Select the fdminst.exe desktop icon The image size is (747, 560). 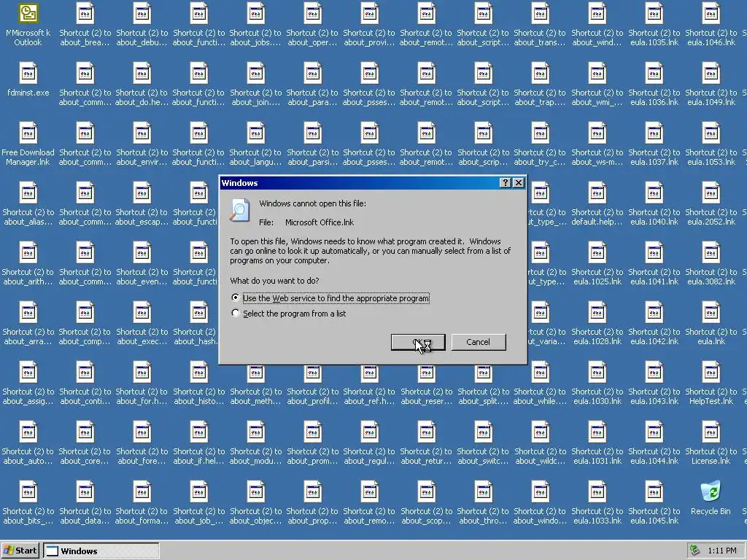(28, 74)
